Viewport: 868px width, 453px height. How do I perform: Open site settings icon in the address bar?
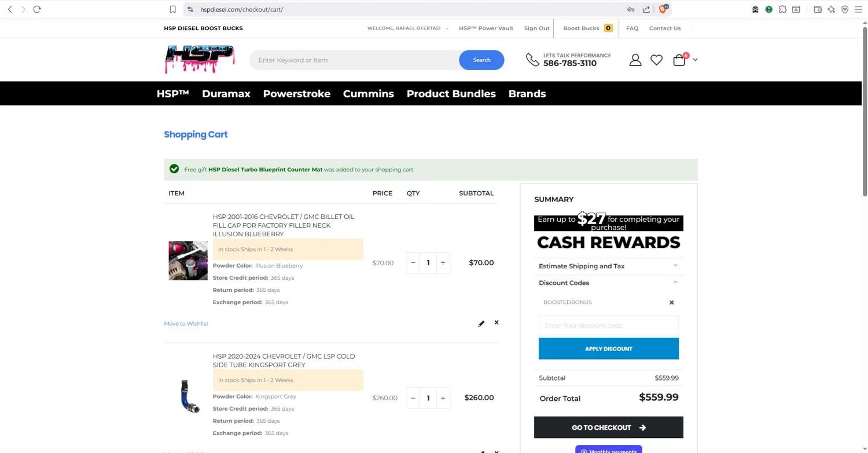point(190,9)
